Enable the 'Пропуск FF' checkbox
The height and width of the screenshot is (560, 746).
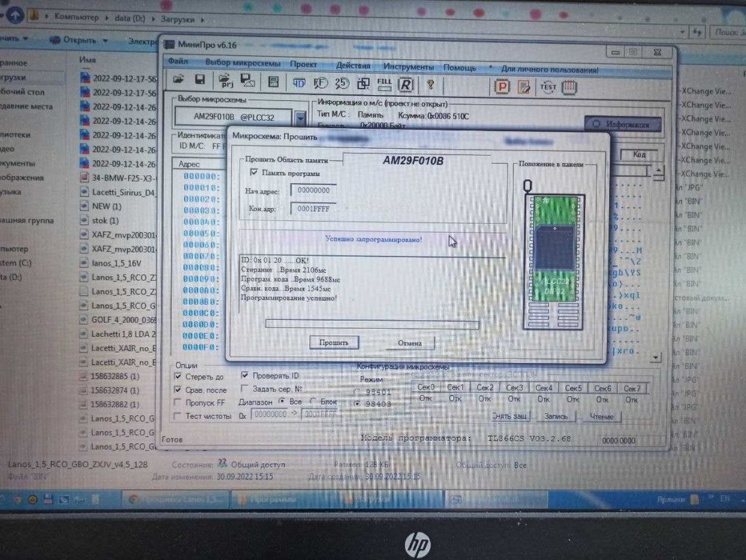click(178, 402)
